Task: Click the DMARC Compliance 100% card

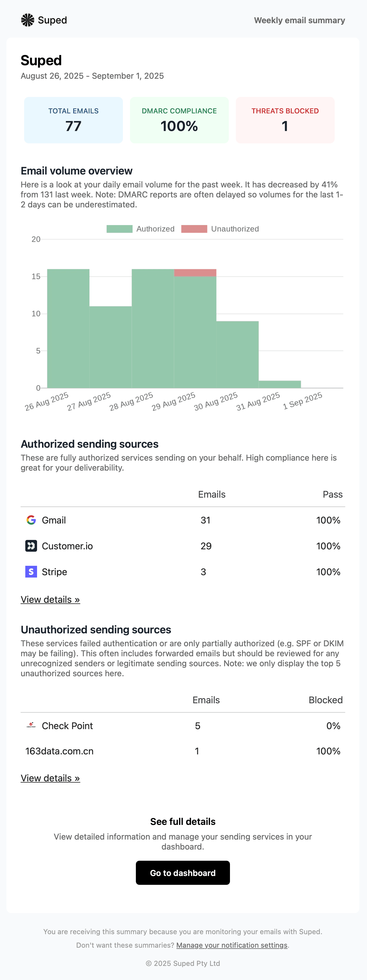Action: 179,120
